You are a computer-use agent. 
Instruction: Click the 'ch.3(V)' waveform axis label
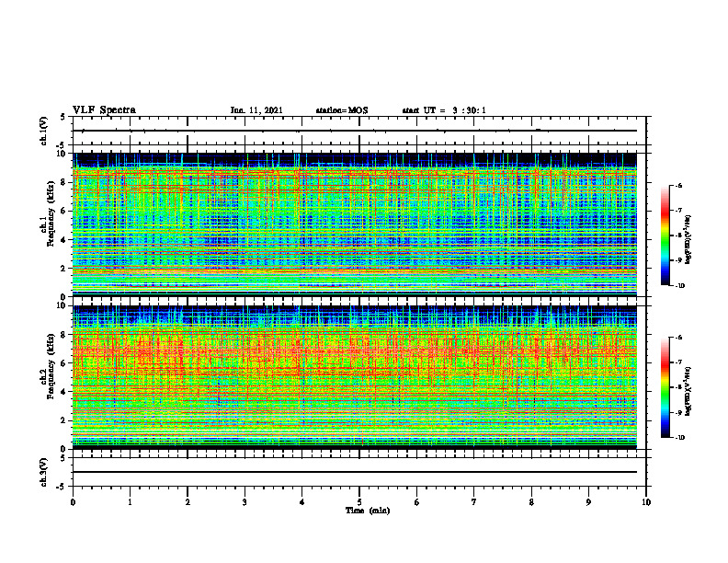[x=44, y=472]
